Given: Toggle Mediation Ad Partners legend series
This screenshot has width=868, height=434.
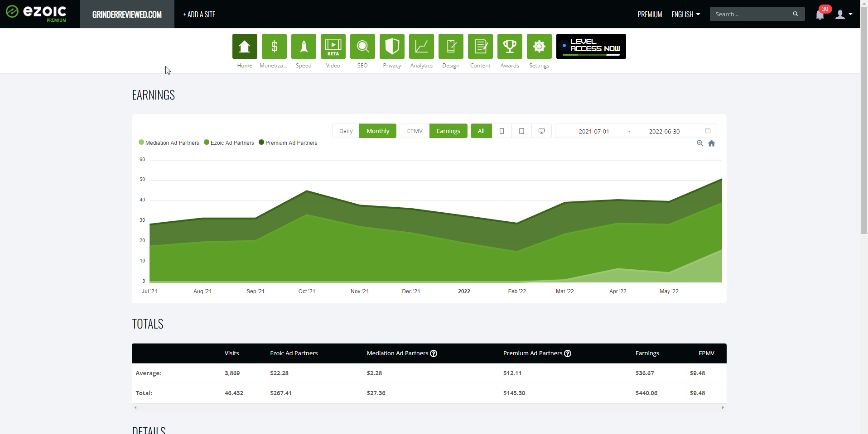Looking at the screenshot, I should point(169,143).
